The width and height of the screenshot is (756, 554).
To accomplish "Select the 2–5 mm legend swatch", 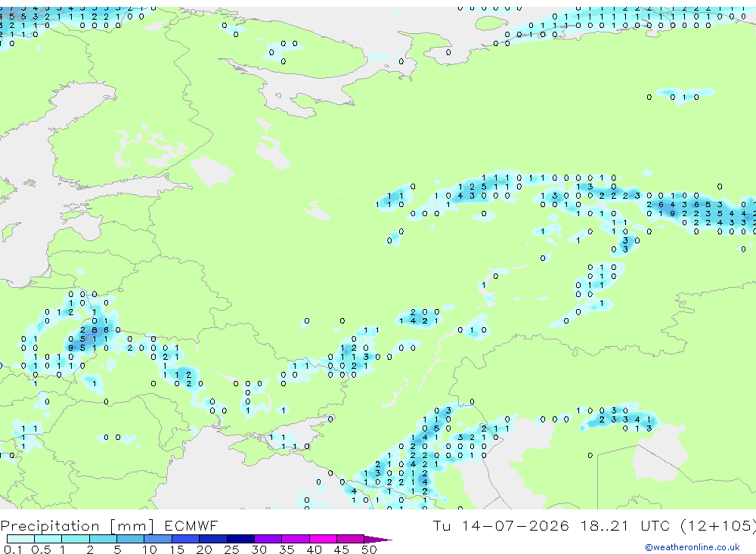I will click(x=103, y=539).
